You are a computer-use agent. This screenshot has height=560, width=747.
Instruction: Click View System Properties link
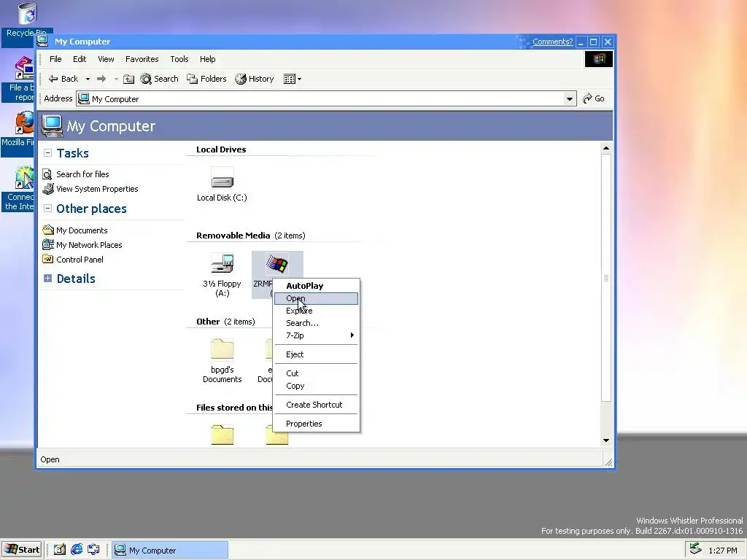97,189
